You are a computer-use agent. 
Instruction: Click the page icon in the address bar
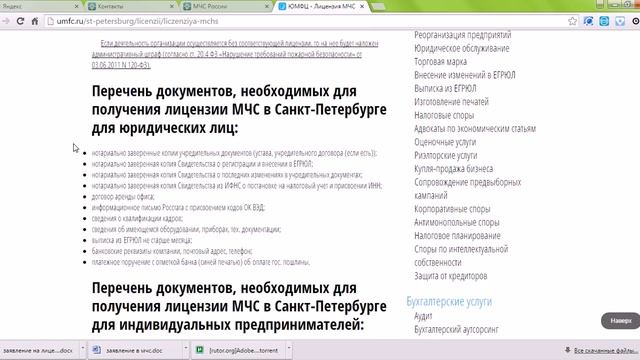pyautogui.click(x=51, y=21)
